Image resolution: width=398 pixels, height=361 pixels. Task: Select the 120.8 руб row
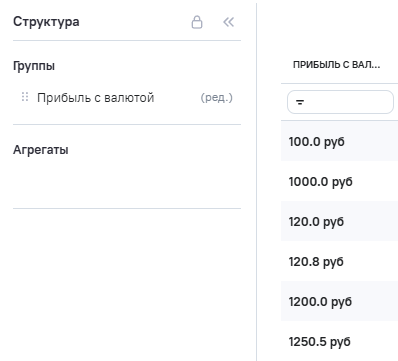[x=339, y=261]
